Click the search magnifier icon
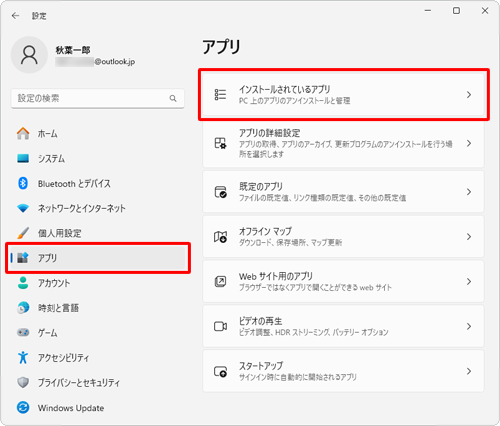 (x=173, y=98)
